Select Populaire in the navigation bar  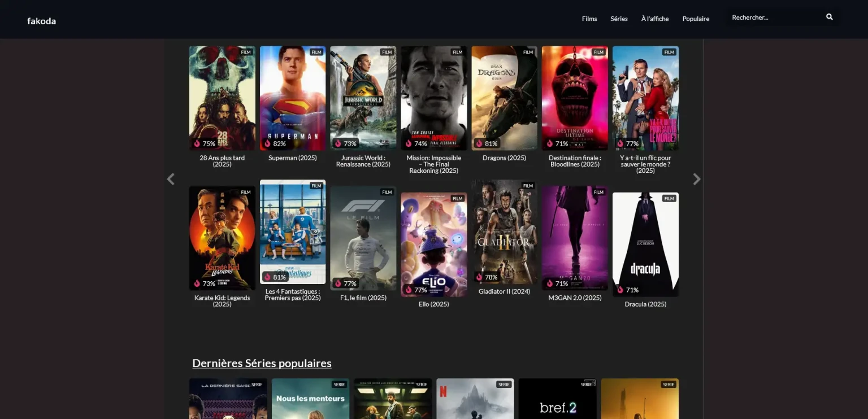(696, 19)
